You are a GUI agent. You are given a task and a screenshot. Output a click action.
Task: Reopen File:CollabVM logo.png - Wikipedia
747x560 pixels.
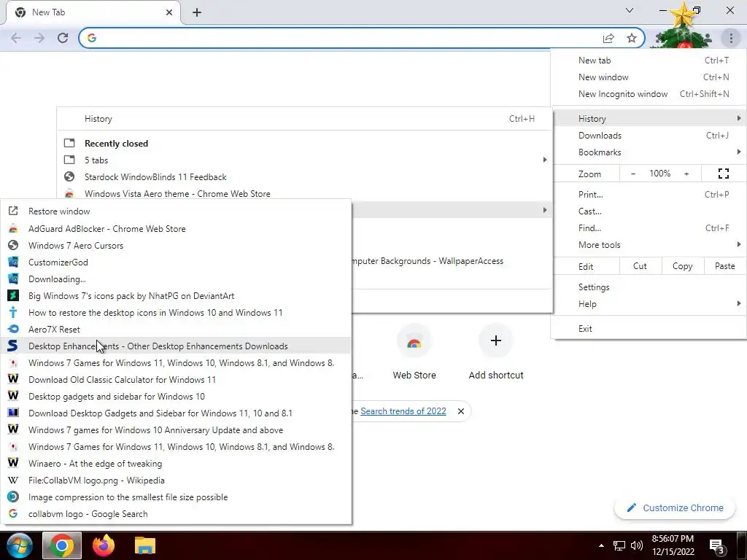[176, 481]
